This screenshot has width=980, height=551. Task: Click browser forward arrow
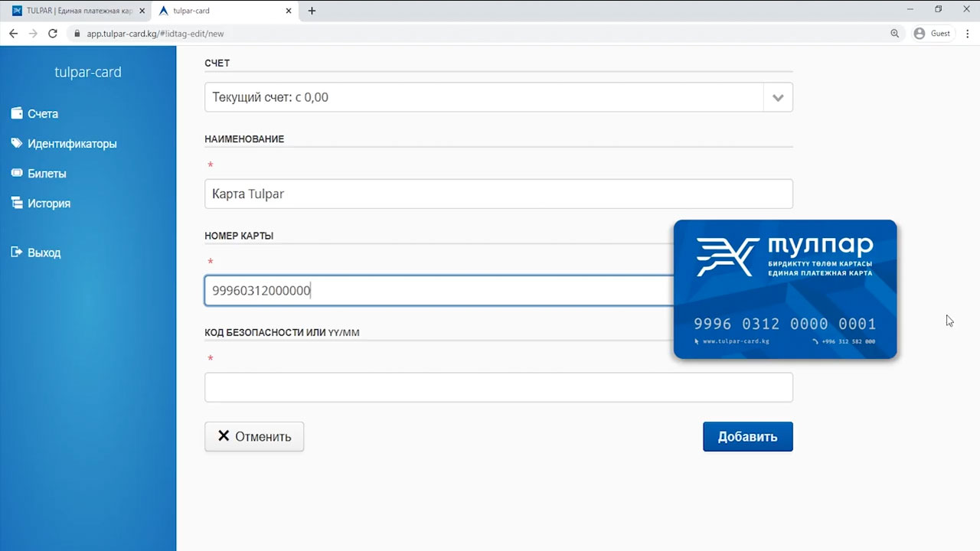tap(33, 34)
